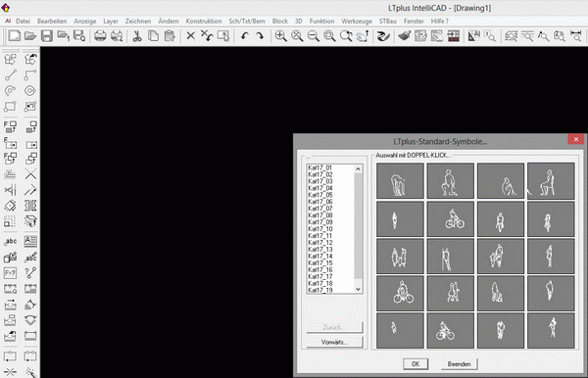This screenshot has width=588, height=378.
Task: Select the Polyline tool in left toolbar
Action: (30, 75)
